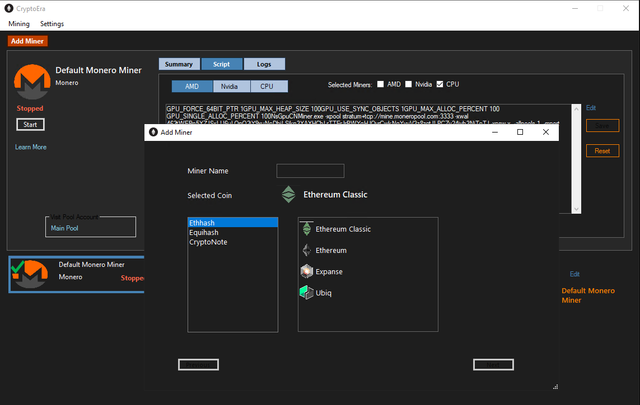
Task: Click the orange Add Miner button
Action: tap(27, 41)
